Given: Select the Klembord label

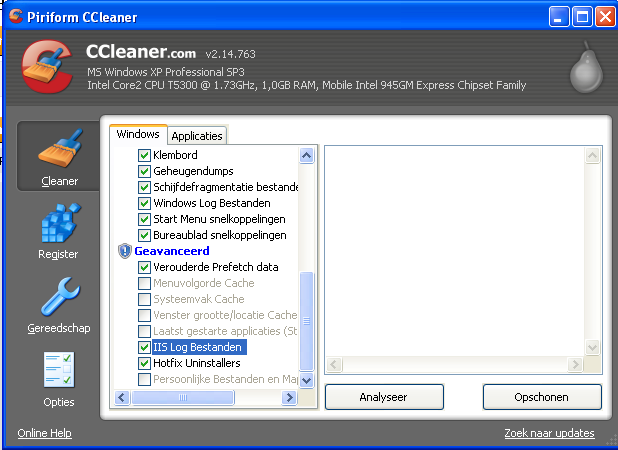Looking at the screenshot, I should tap(175, 155).
